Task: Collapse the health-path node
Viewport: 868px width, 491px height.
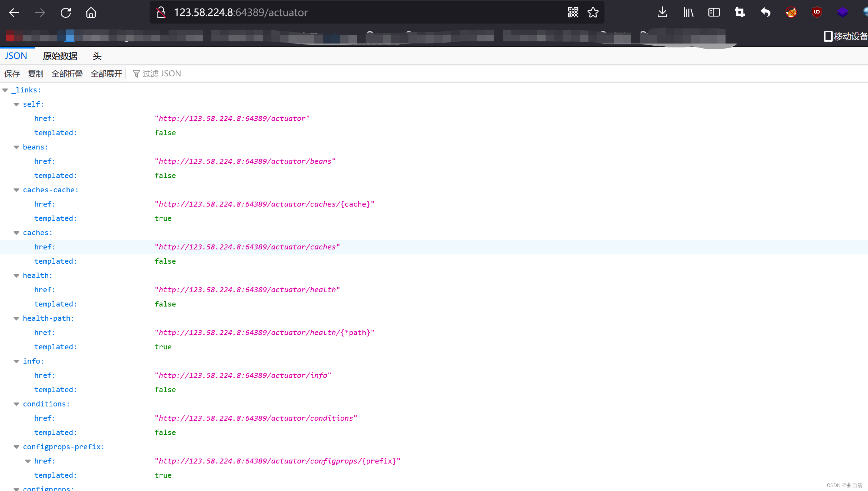Action: click(x=16, y=319)
